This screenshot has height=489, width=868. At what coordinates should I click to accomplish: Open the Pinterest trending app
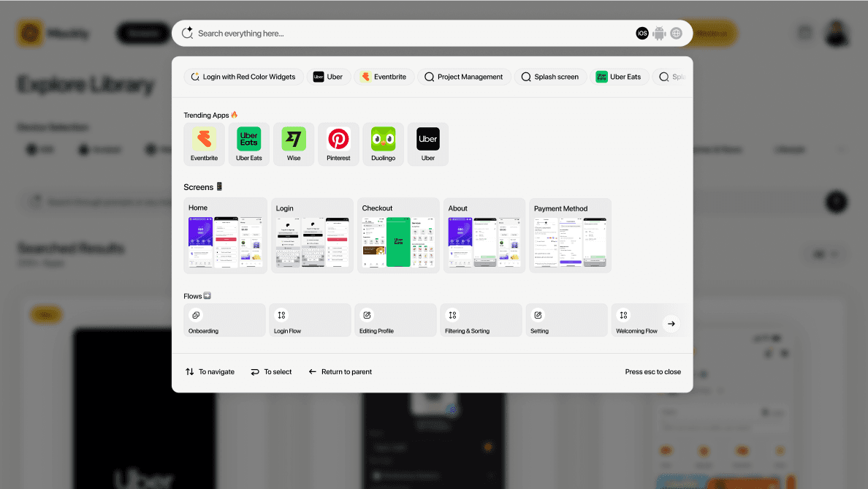(338, 144)
